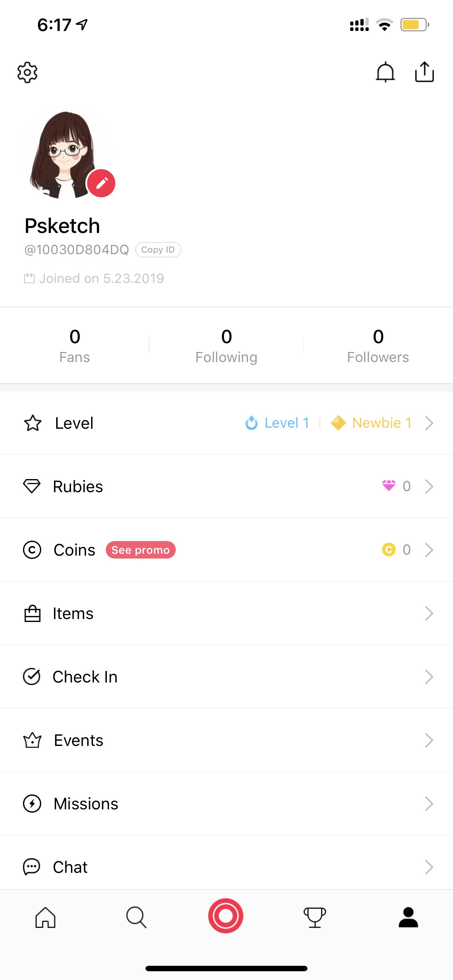Expand the Level row chevron
This screenshot has width=453, height=980.
pos(429,423)
